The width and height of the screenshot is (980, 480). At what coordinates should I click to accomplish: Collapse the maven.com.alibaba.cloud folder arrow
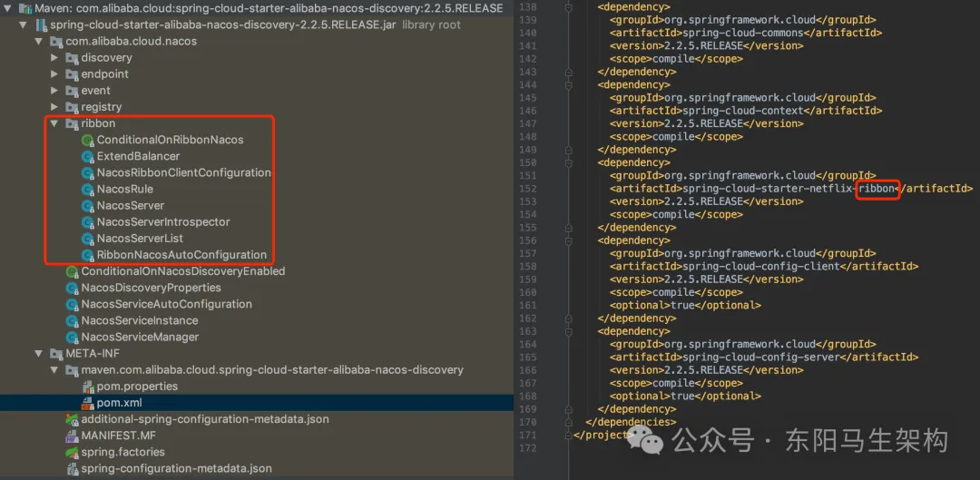click(x=54, y=370)
